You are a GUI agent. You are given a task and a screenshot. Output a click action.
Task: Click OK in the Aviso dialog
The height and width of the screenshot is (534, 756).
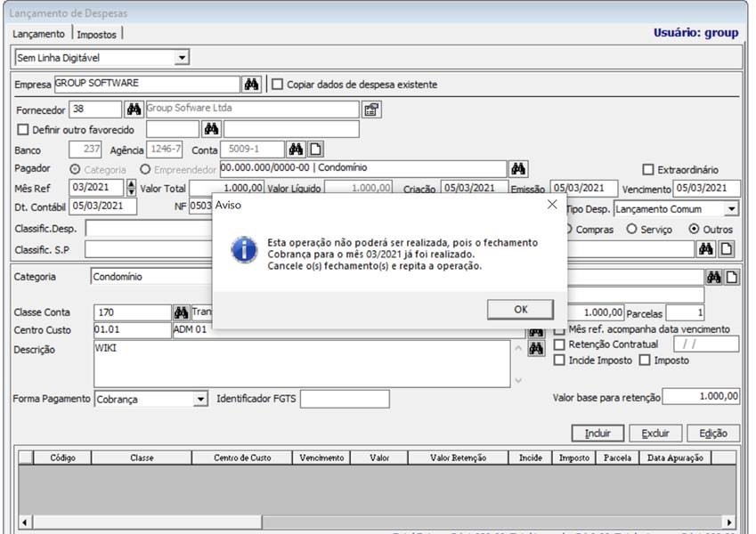pos(520,310)
